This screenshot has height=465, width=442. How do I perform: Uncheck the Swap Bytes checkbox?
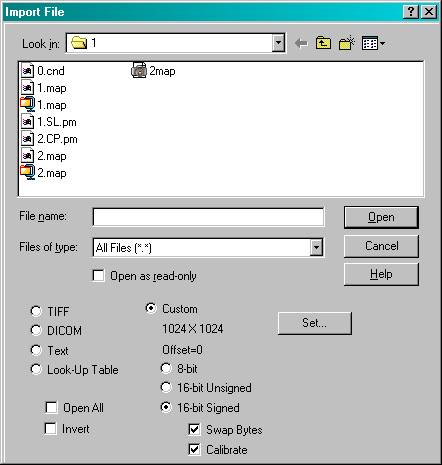coord(194,429)
